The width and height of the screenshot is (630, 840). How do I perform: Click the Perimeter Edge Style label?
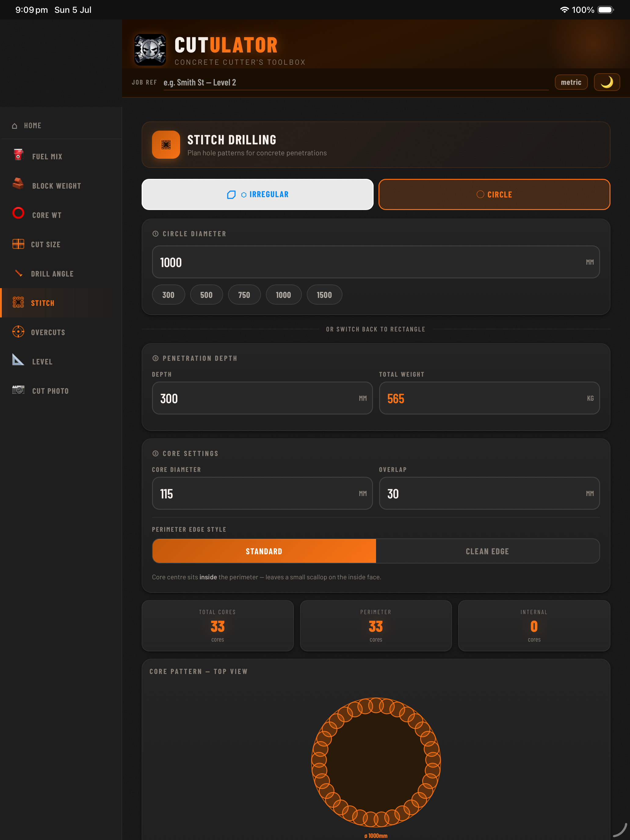pos(189,529)
